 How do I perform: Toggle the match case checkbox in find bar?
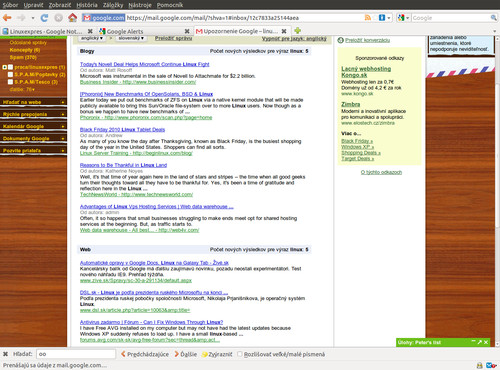(x=240, y=354)
